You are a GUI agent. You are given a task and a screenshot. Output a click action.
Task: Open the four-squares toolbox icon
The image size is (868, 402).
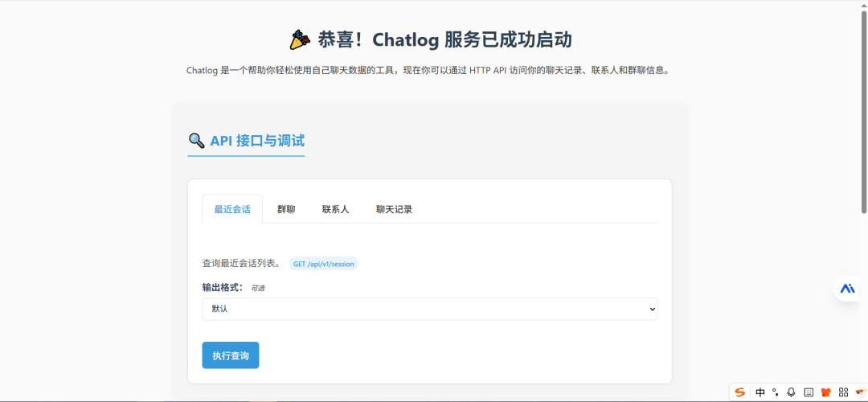843,392
